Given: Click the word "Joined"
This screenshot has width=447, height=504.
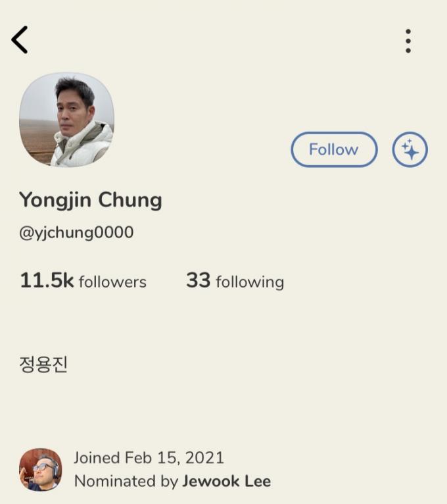Looking at the screenshot, I should 97,458.
